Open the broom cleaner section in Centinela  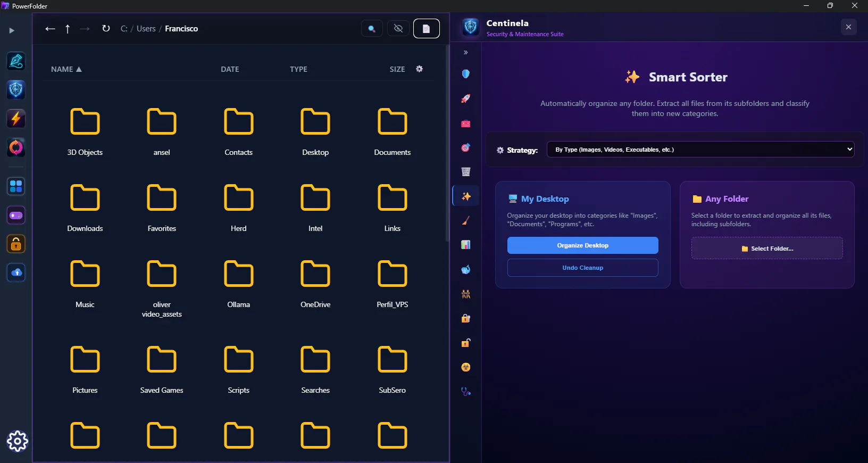tap(466, 220)
